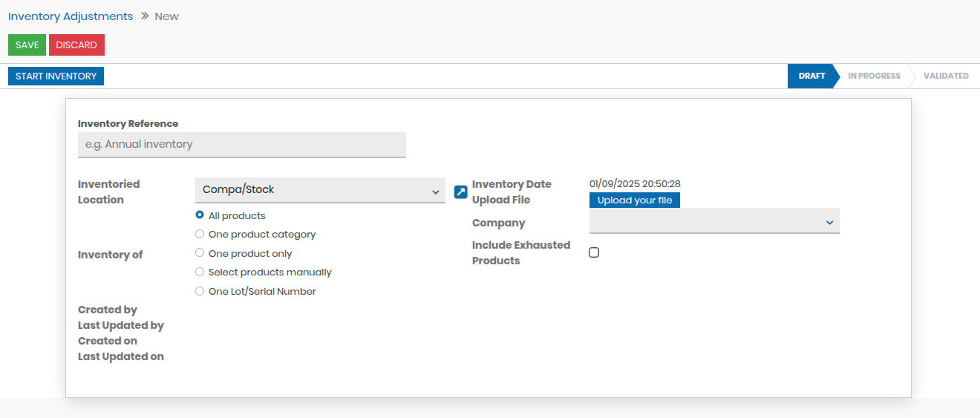Focus the Inventory Reference text field
This screenshot has height=418, width=980.
241,145
